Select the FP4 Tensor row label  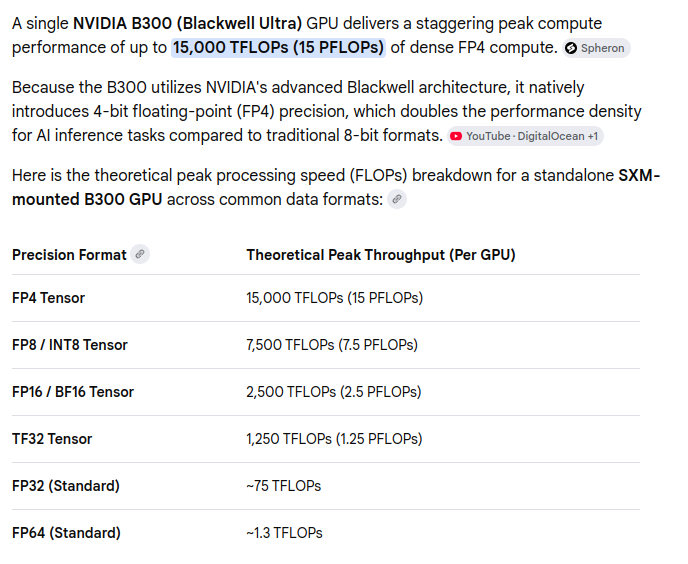click(48, 298)
